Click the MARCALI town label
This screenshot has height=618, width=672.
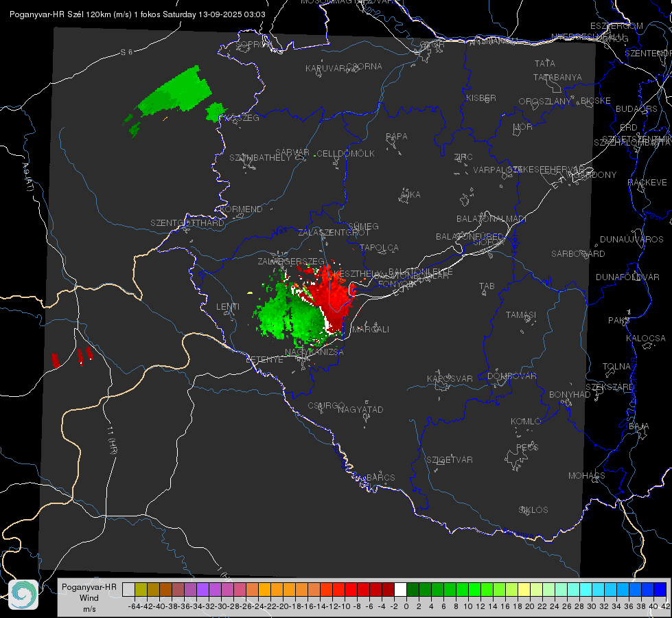coord(370,330)
